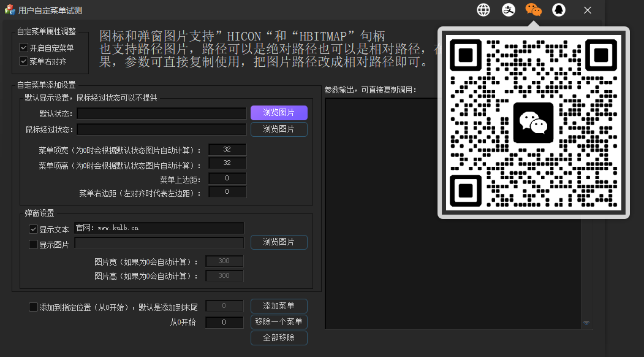Click the 全部移除 button
The height and width of the screenshot is (357, 644).
279,337
